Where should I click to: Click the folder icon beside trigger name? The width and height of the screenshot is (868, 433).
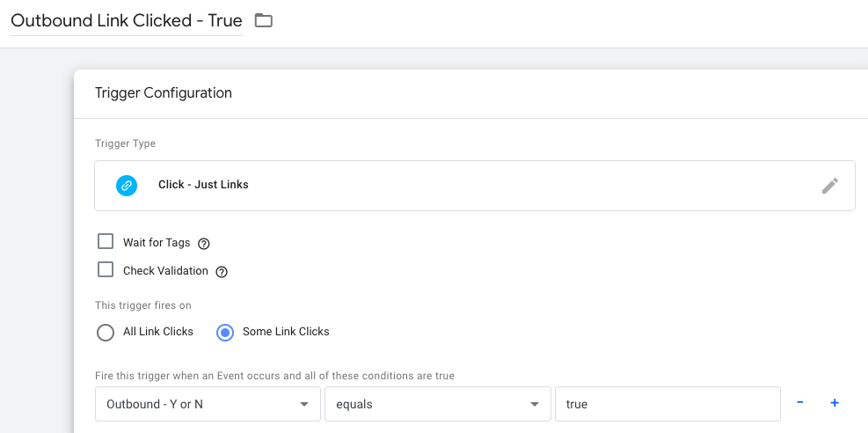coord(264,20)
